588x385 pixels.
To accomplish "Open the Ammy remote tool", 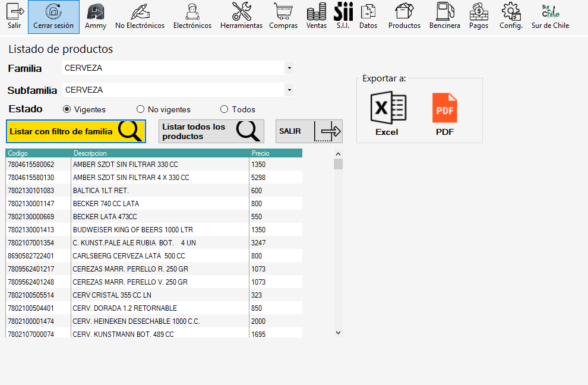I will 96,17.
